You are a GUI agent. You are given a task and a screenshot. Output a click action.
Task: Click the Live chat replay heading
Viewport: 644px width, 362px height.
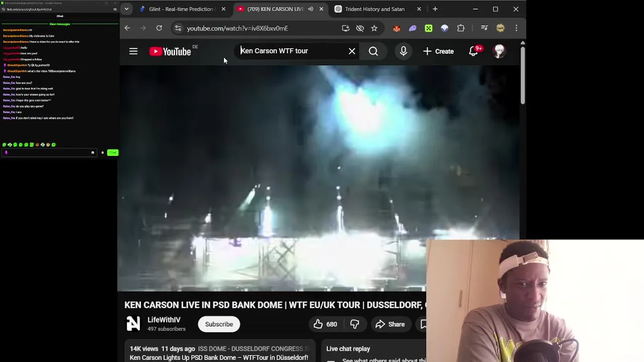click(x=348, y=348)
